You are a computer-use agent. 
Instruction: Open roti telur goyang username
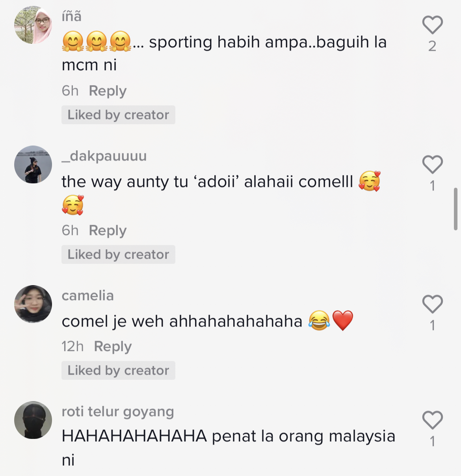118,412
